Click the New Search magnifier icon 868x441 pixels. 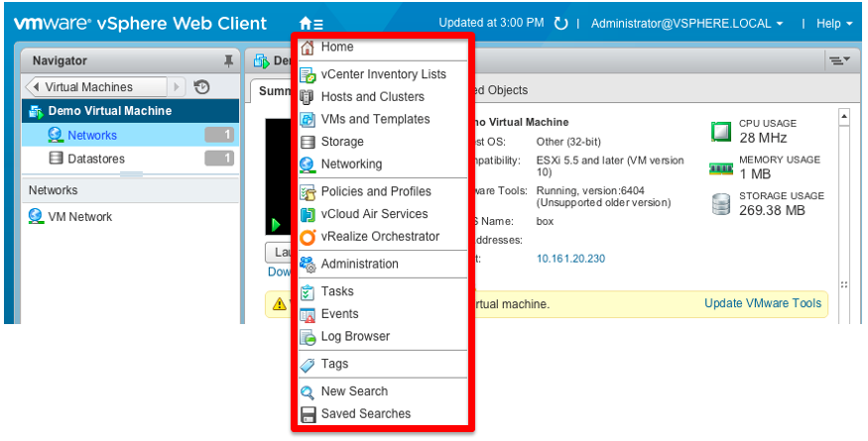(x=308, y=392)
